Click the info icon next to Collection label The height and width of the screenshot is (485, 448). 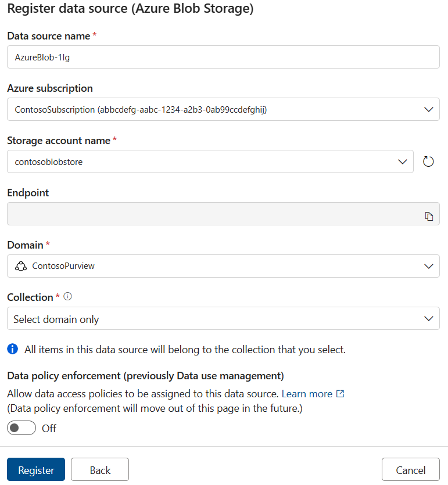[67, 296]
